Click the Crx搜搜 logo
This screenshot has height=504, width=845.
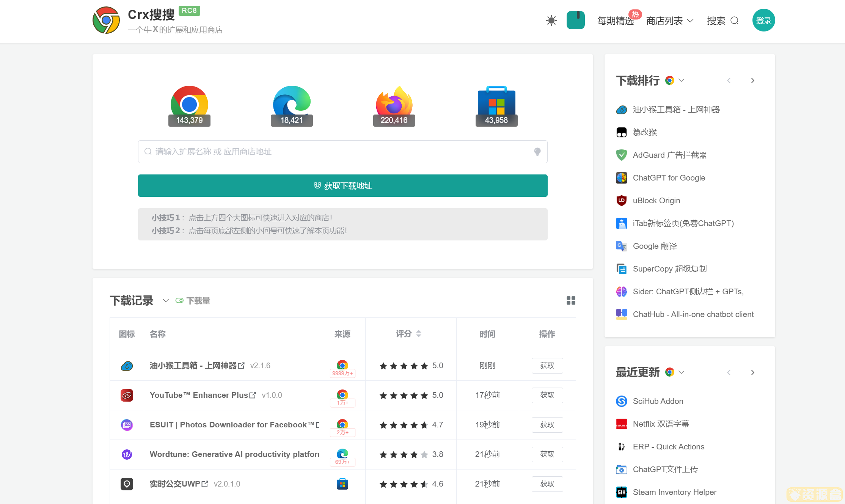(x=106, y=20)
